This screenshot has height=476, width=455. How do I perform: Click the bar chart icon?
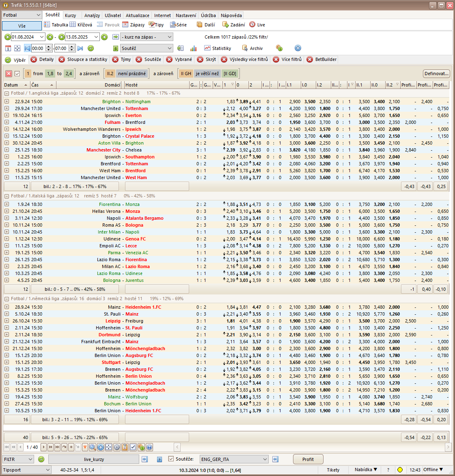pyautogui.click(x=193, y=48)
